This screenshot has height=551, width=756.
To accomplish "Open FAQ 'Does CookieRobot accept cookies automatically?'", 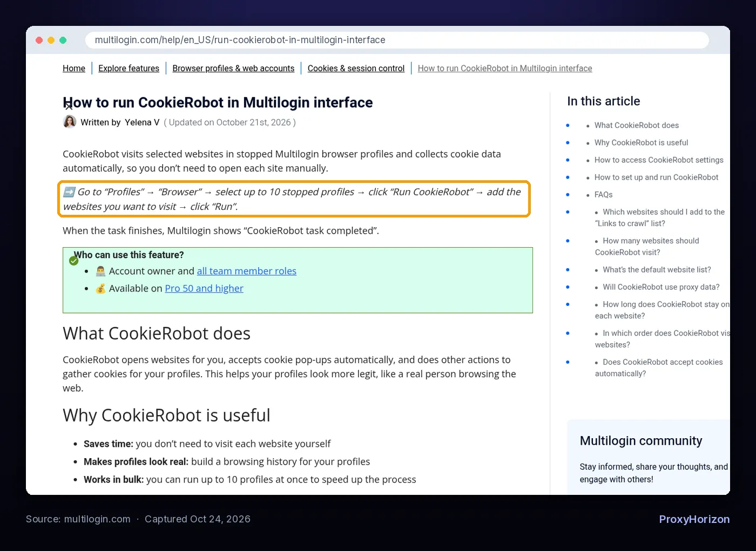I will point(659,368).
